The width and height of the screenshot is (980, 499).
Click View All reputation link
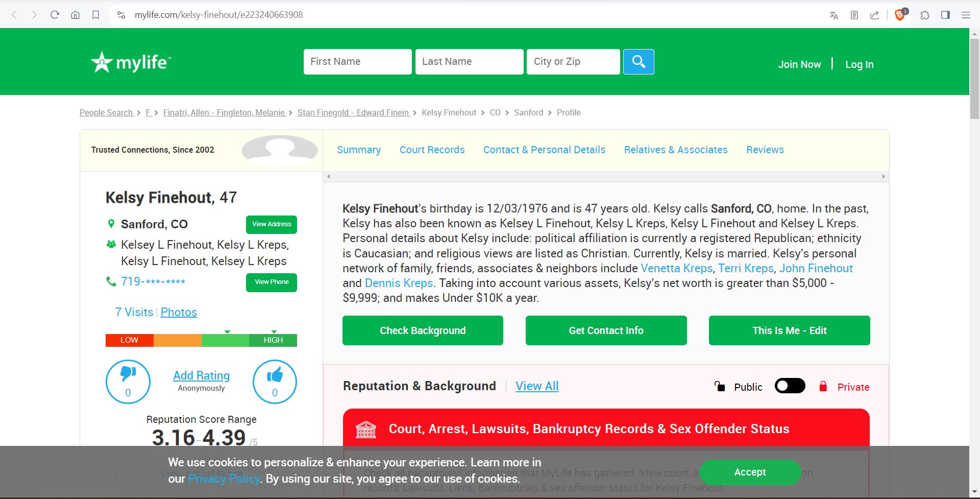coord(537,386)
